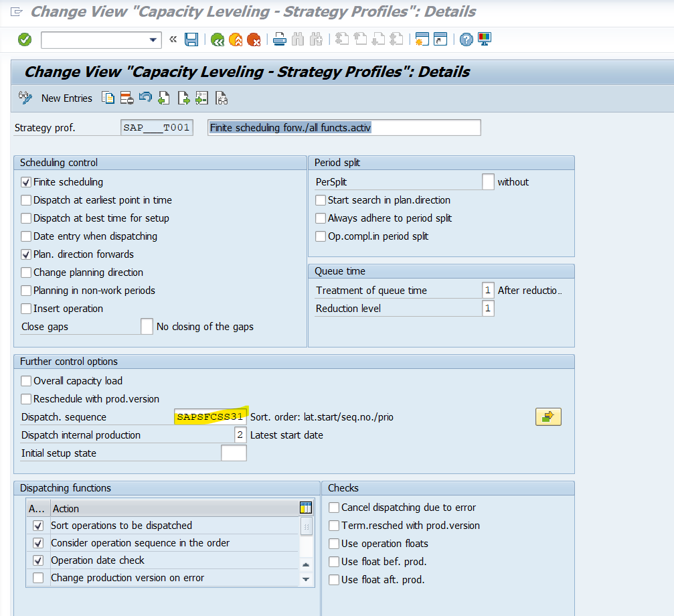The height and width of the screenshot is (616, 674).
Task: Uncheck Sort operations to be dispatched
Action: click(38, 526)
